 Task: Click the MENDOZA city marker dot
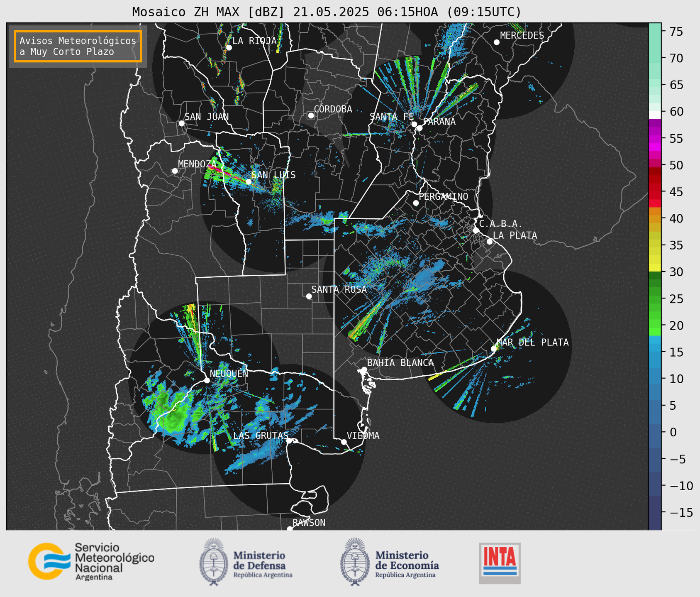point(175,171)
